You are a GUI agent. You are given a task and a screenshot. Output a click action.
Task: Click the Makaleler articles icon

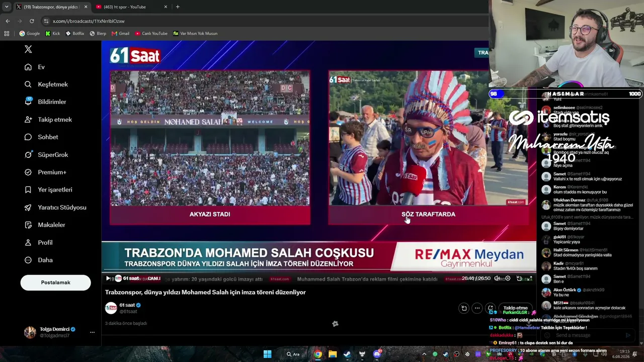point(28,225)
